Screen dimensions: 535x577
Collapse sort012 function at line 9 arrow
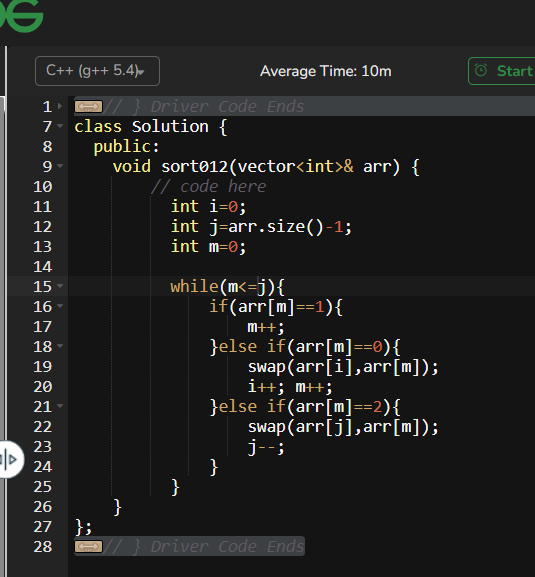[60, 166]
